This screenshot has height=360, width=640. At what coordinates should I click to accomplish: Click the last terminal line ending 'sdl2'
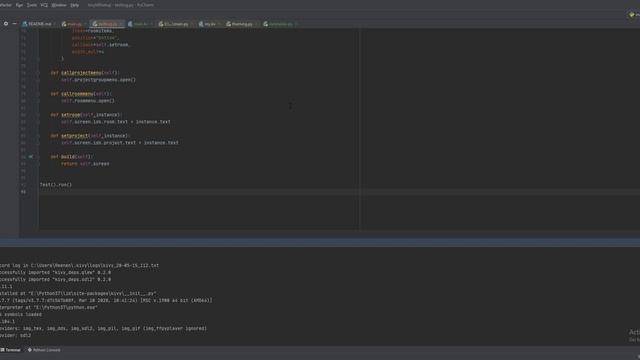pos(16,336)
